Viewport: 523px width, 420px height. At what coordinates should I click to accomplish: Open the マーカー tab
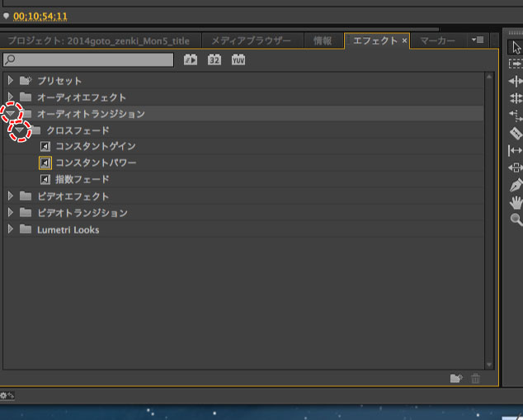pyautogui.click(x=437, y=40)
